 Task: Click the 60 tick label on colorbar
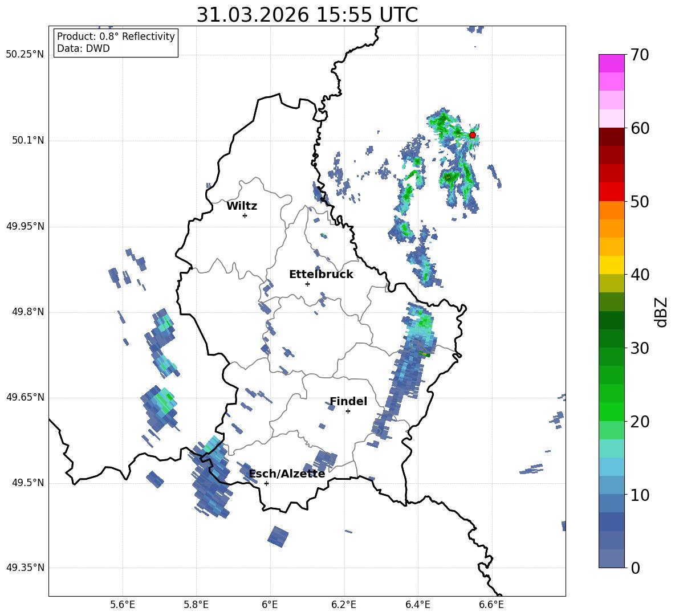640,128
